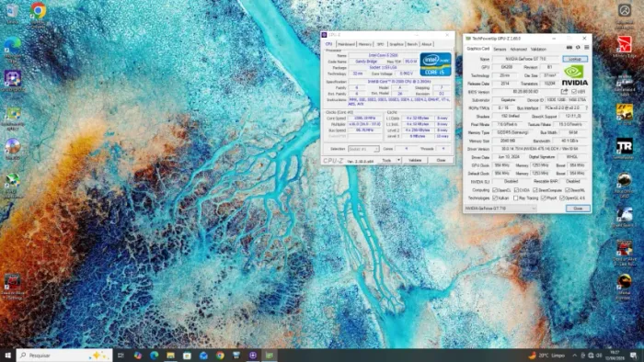Open Chrome from the taskbar

(220, 356)
